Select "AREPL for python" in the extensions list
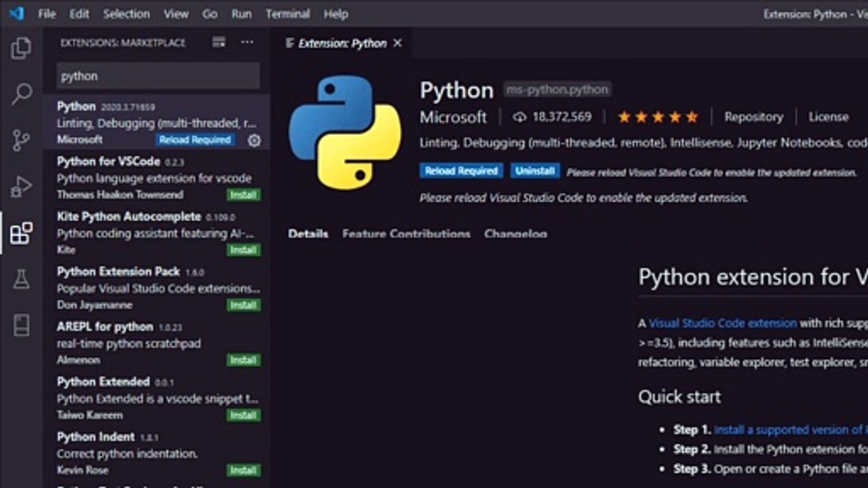The image size is (868, 488). (x=105, y=326)
